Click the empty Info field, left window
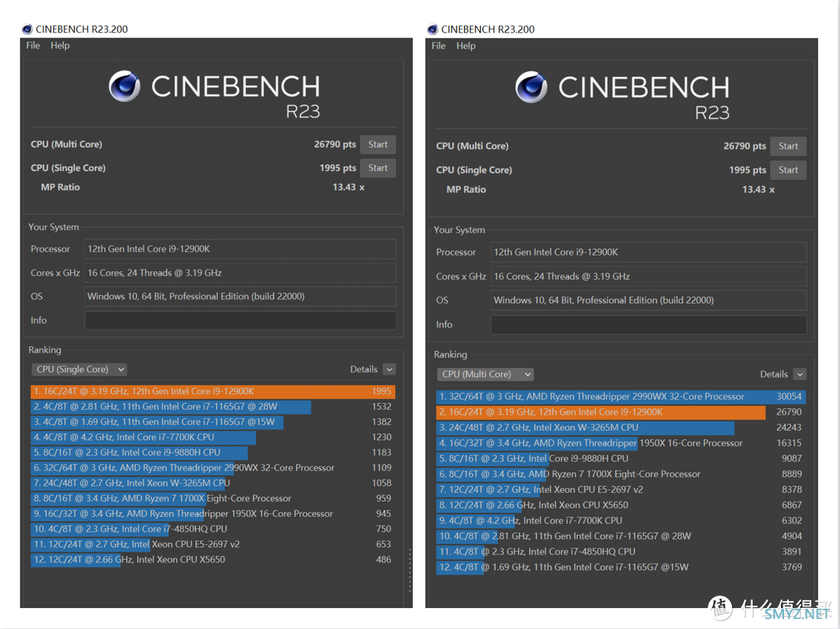 coord(240,320)
